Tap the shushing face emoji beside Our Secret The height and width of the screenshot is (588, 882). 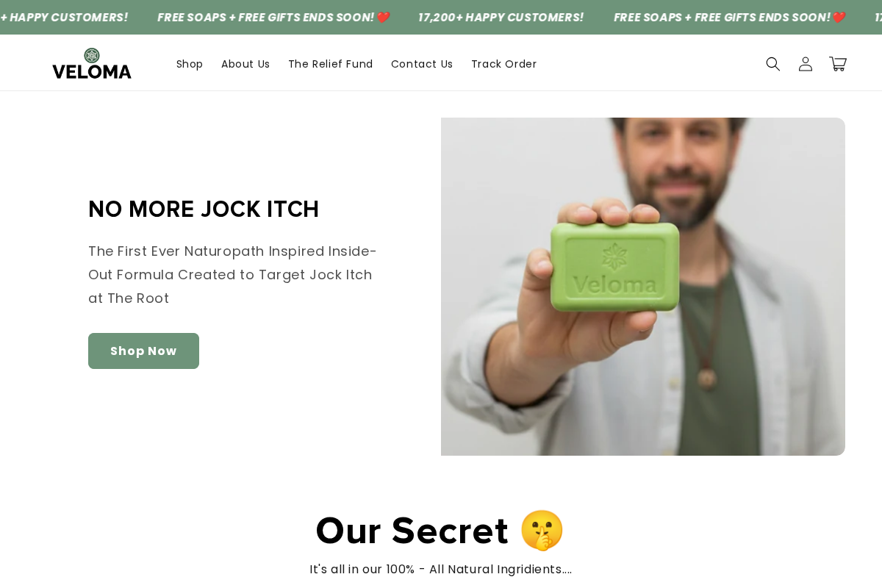[542, 530]
